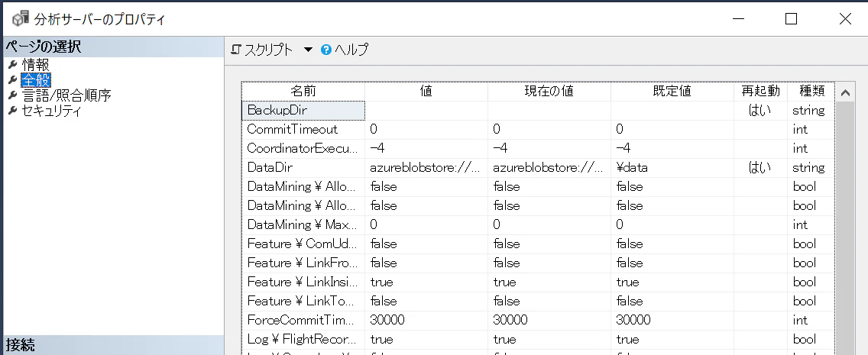Select the Feature ¥ LinkInsi... property
Image resolution: width=868 pixels, height=355 pixels.
coord(303,282)
